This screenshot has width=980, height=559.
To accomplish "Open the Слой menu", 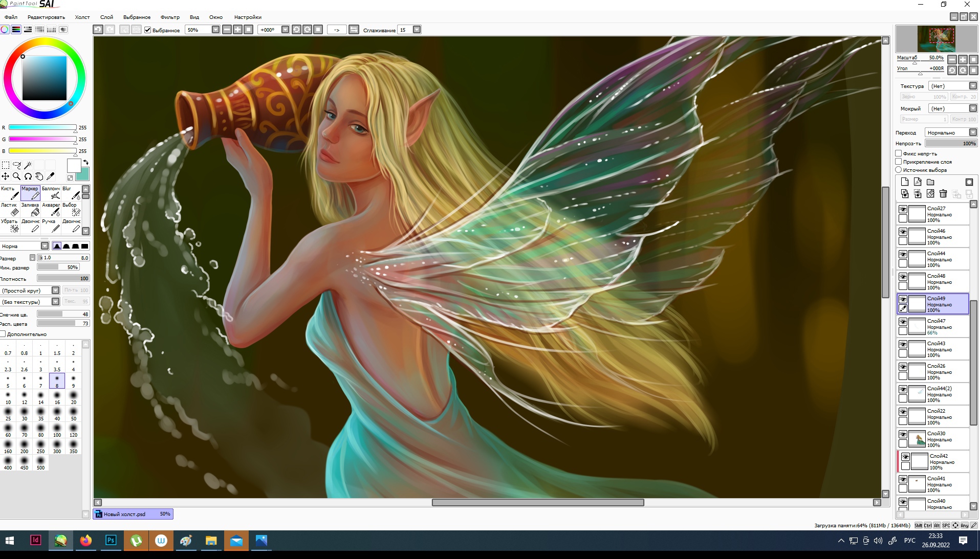I will [106, 17].
